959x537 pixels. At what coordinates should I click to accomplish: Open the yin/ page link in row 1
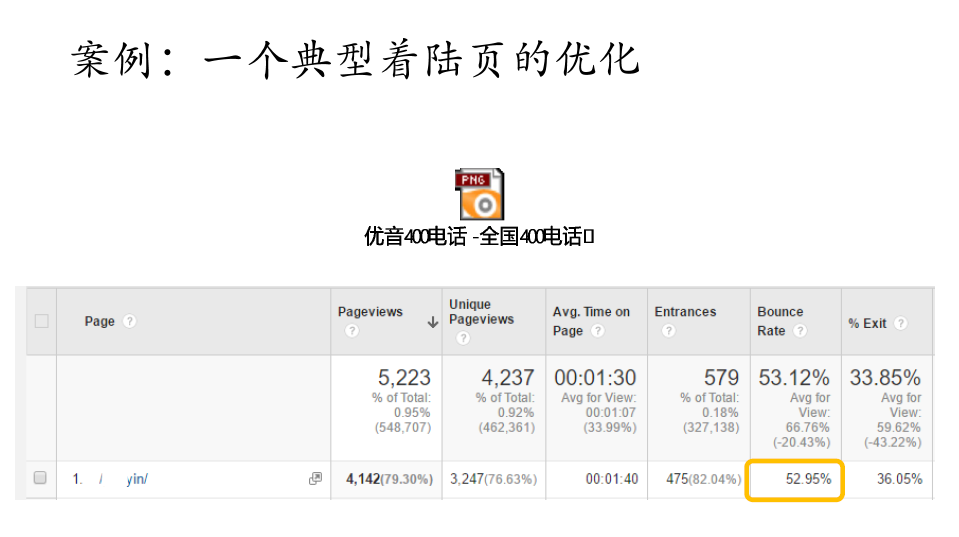[136, 480]
